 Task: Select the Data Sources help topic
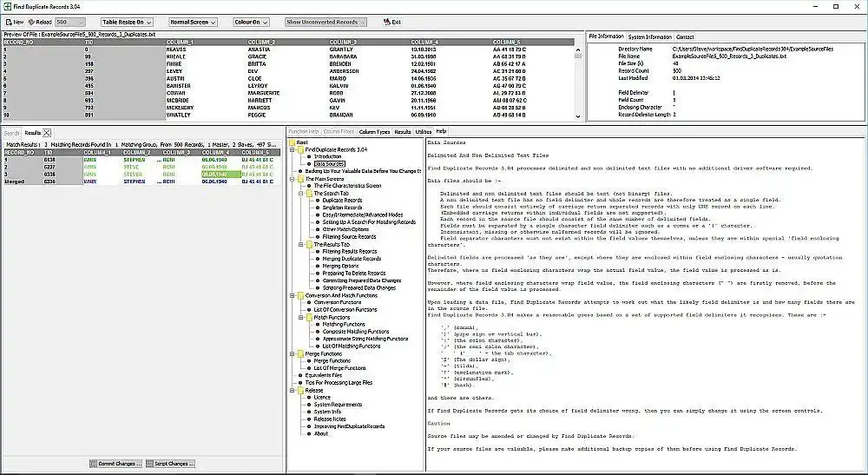click(329, 164)
